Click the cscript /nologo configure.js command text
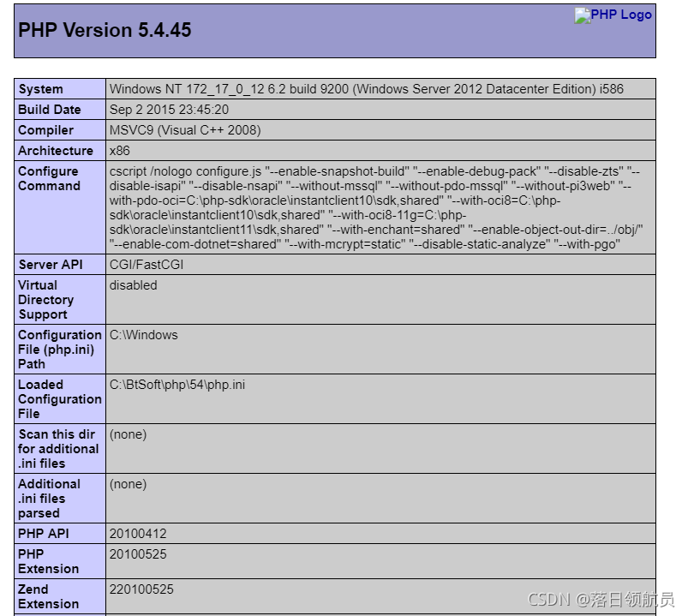The height and width of the screenshot is (616, 688). 376,207
